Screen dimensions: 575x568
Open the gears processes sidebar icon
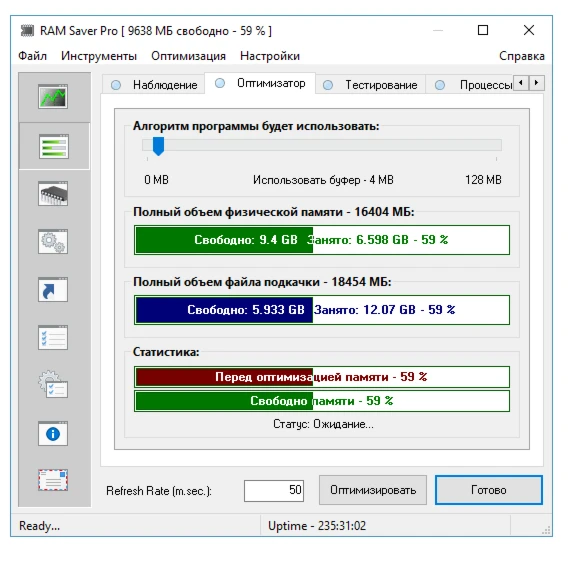53,242
